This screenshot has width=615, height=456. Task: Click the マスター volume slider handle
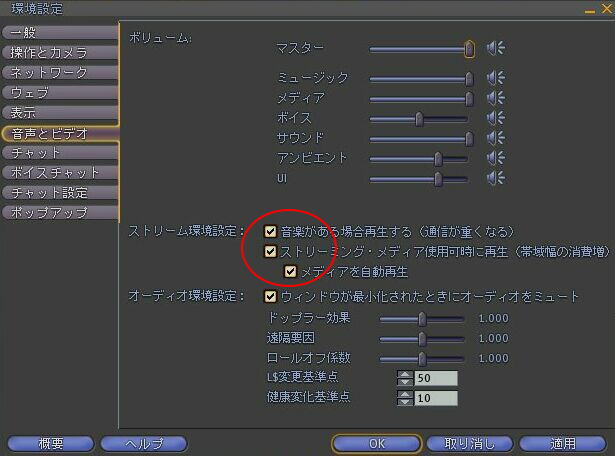click(x=469, y=49)
